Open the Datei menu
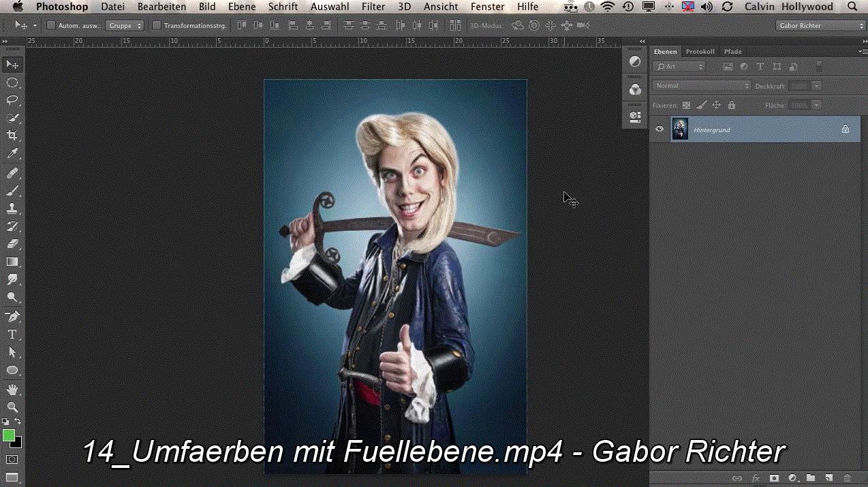The height and width of the screenshot is (487, 868). pyautogui.click(x=112, y=7)
